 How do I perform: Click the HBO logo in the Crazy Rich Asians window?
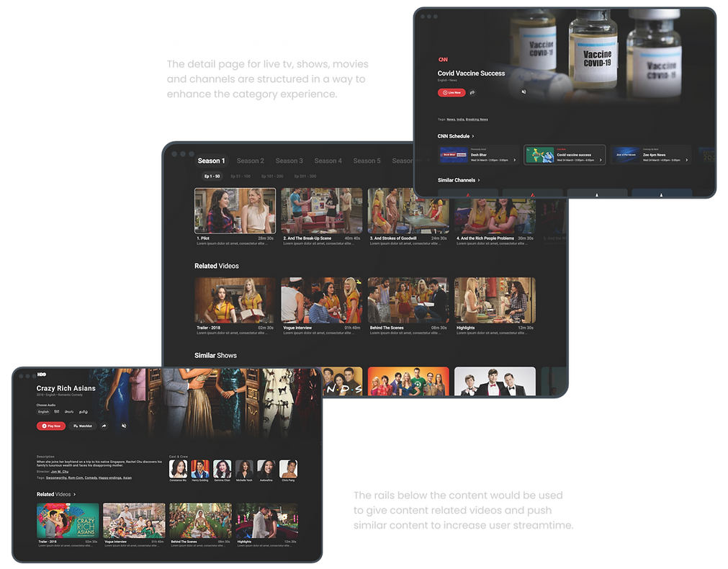click(x=42, y=375)
